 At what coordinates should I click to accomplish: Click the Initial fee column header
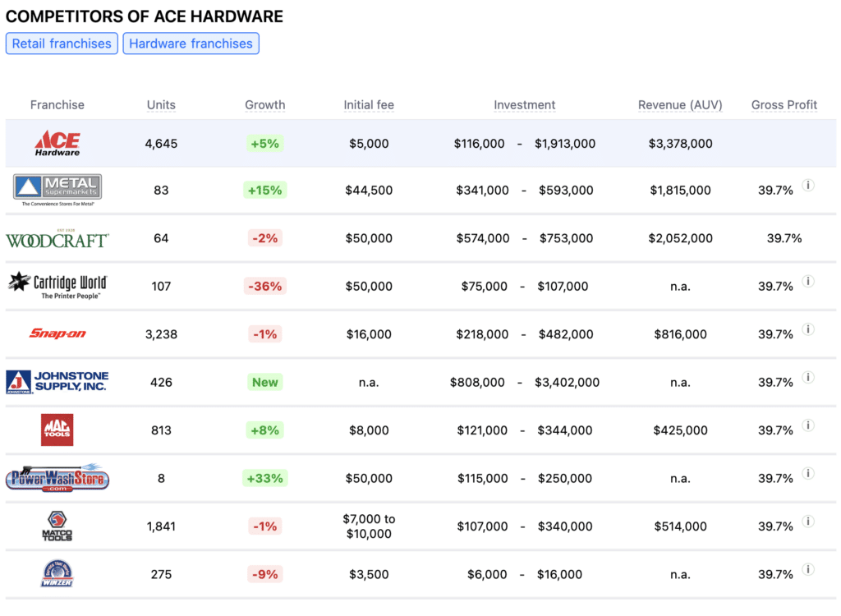369,104
